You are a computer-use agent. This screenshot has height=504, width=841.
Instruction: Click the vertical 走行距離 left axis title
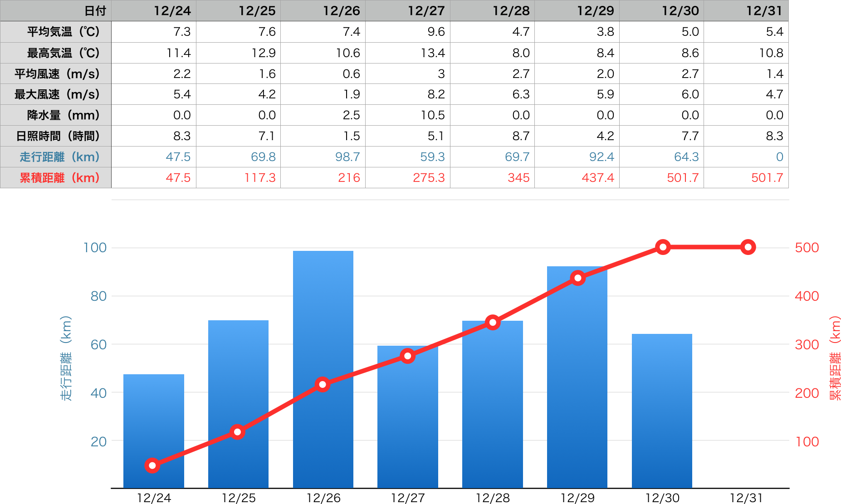[x=66, y=358]
